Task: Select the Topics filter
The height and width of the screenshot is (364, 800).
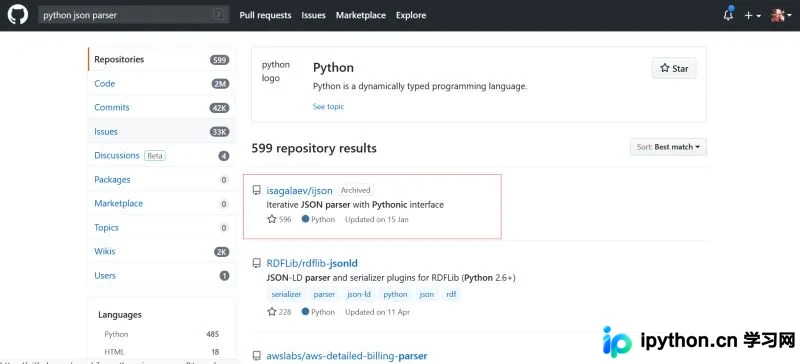Action: pyautogui.click(x=161, y=228)
